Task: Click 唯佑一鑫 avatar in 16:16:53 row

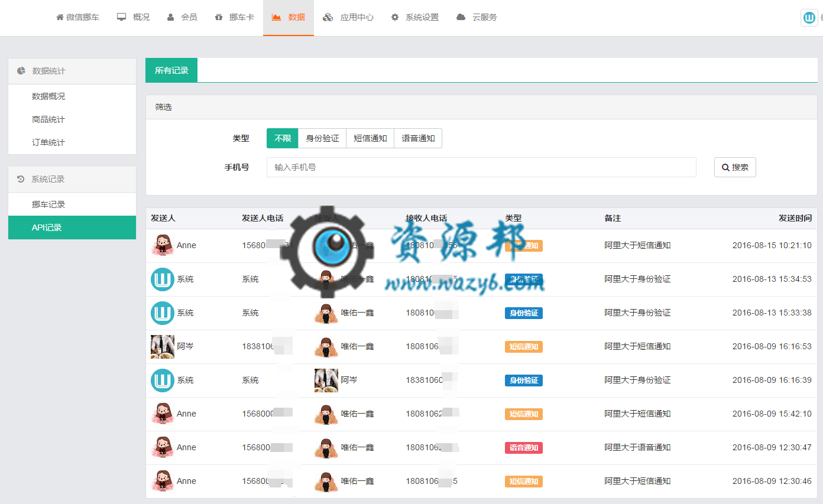Action: [326, 346]
